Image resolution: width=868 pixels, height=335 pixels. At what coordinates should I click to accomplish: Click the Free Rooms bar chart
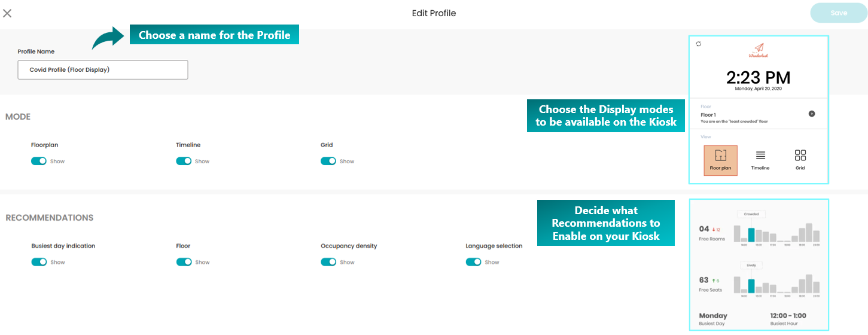point(776,229)
